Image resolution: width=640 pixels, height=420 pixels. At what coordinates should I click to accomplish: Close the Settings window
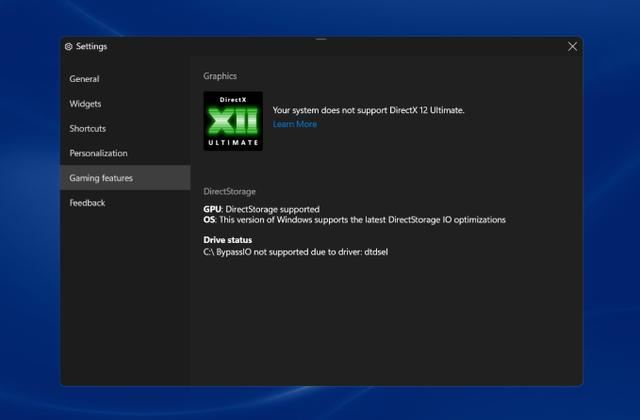(572, 46)
